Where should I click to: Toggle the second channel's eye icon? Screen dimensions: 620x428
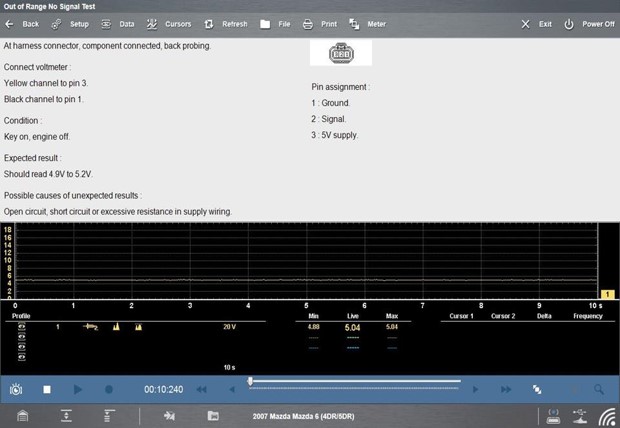pyautogui.click(x=22, y=336)
